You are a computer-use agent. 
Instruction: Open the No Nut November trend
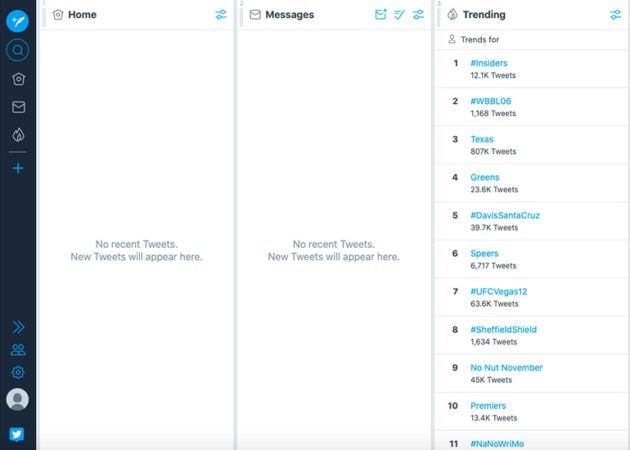(x=506, y=368)
